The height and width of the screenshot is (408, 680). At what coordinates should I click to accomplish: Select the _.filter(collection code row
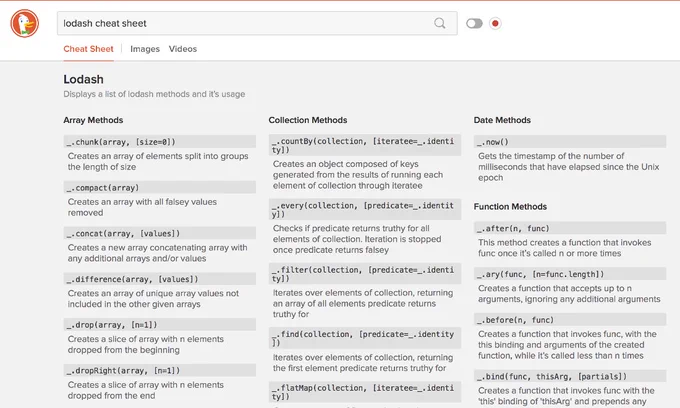(365, 274)
